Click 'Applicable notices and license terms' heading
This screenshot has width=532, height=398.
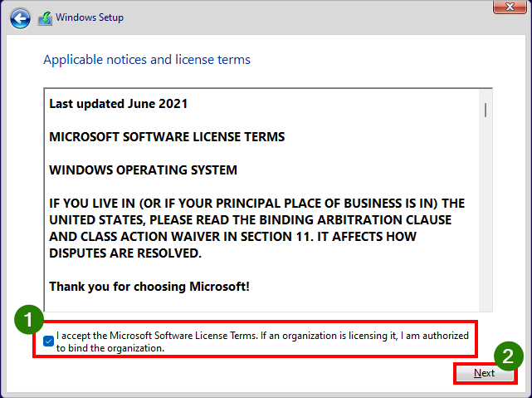pos(147,60)
